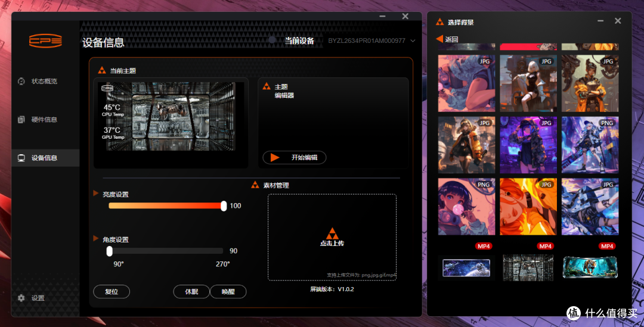Click the gear icon next to 设置
Screen dimensions: 644x327
coord(21,298)
